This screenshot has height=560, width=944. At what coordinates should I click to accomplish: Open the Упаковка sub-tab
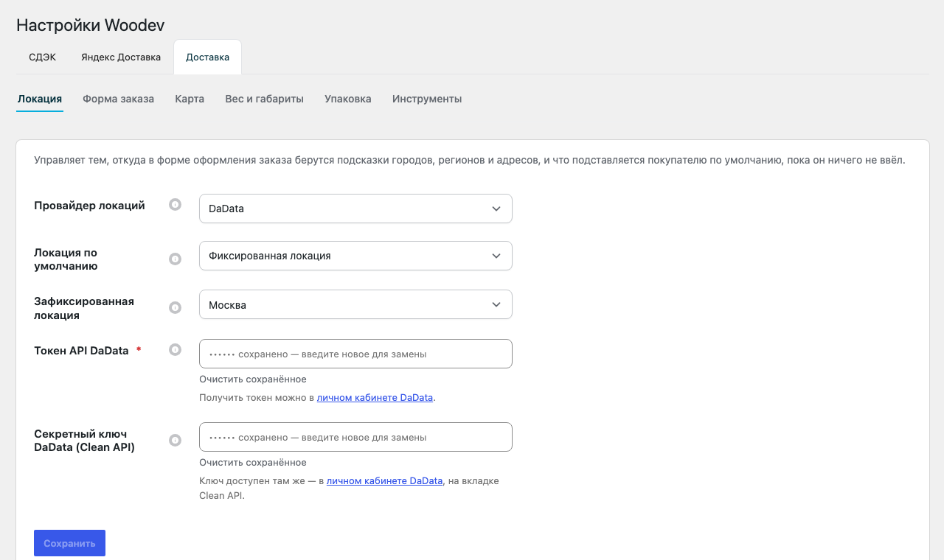pyautogui.click(x=347, y=99)
